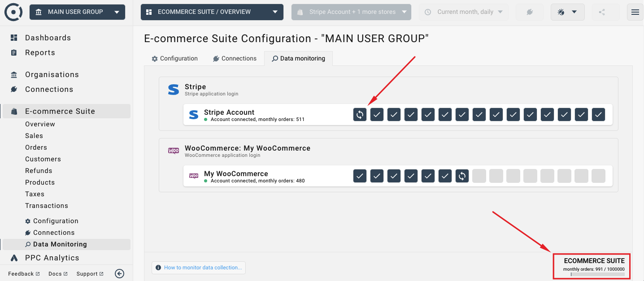Image resolution: width=644 pixels, height=281 pixels.
Task: Click the My WooCommerce syncing refresh icon
Action: (462, 176)
